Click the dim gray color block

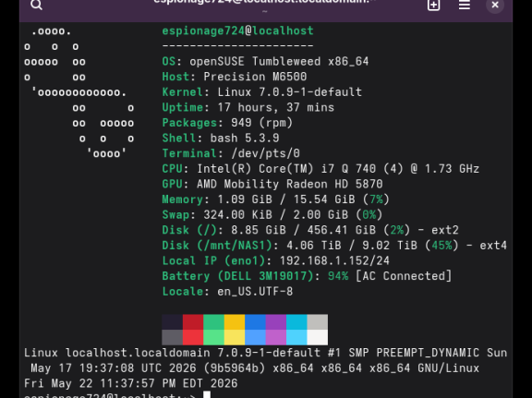point(173,337)
